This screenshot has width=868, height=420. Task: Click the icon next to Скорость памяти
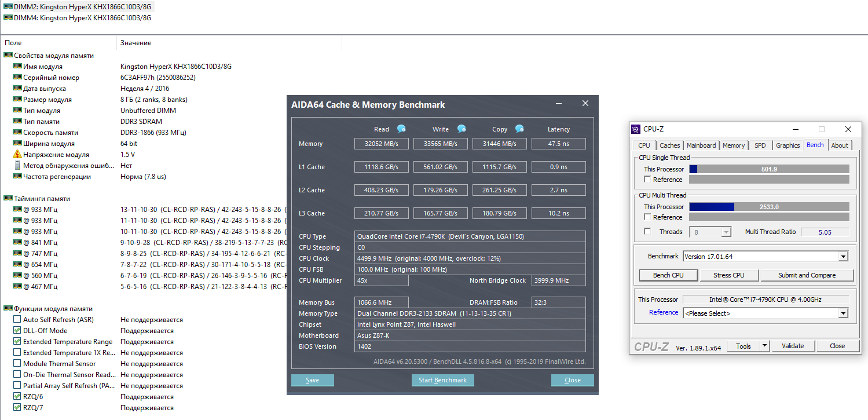[x=17, y=133]
